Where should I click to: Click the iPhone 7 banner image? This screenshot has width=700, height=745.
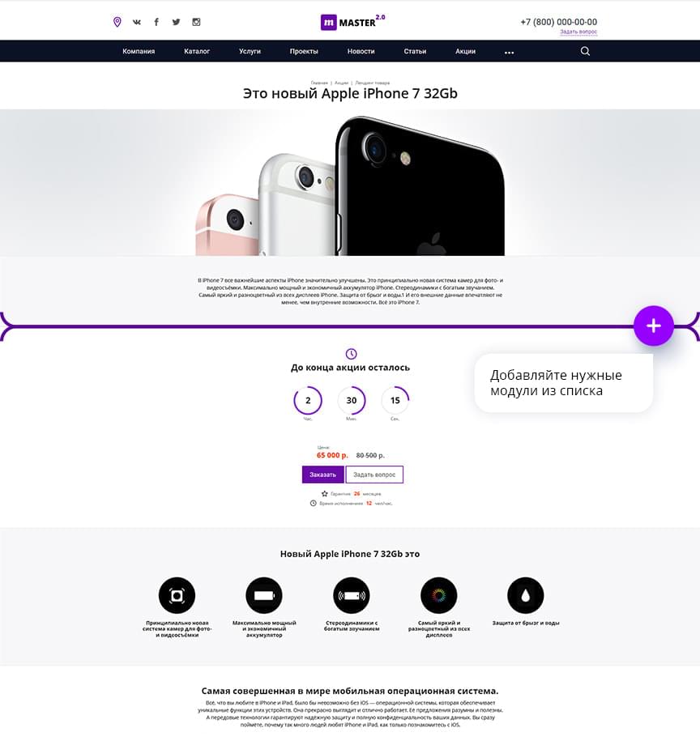(350, 183)
